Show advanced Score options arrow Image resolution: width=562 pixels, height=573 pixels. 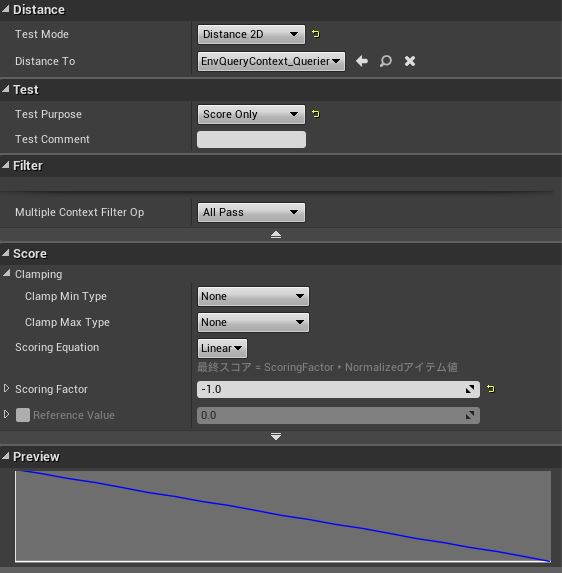click(276, 436)
